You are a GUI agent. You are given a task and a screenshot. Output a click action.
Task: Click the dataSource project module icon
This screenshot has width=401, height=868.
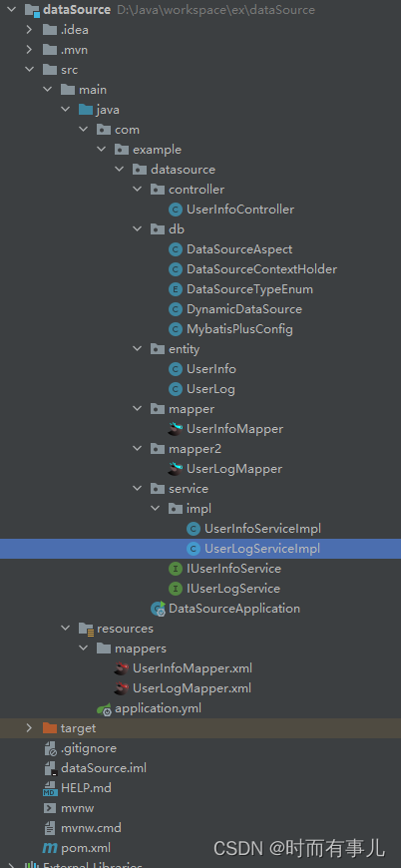click(32, 10)
